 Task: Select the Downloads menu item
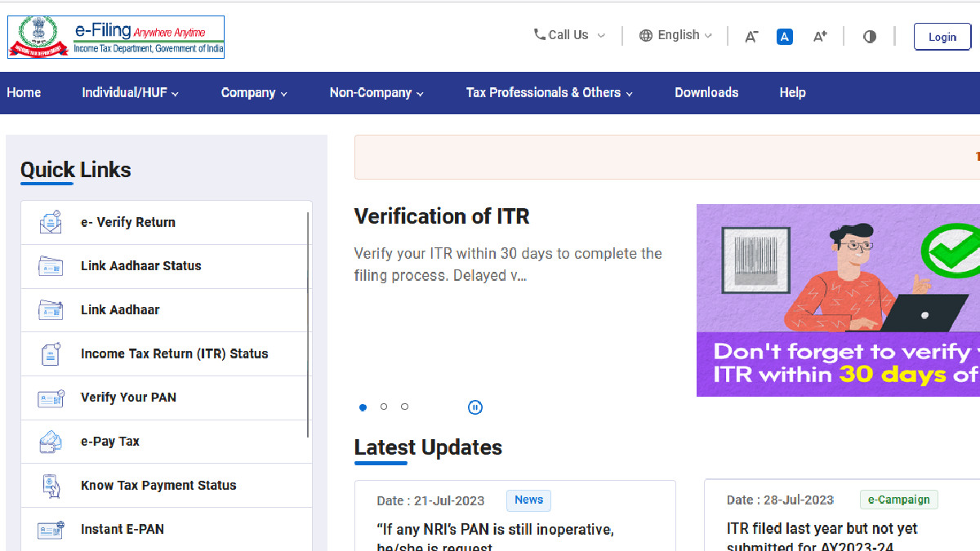pos(706,92)
